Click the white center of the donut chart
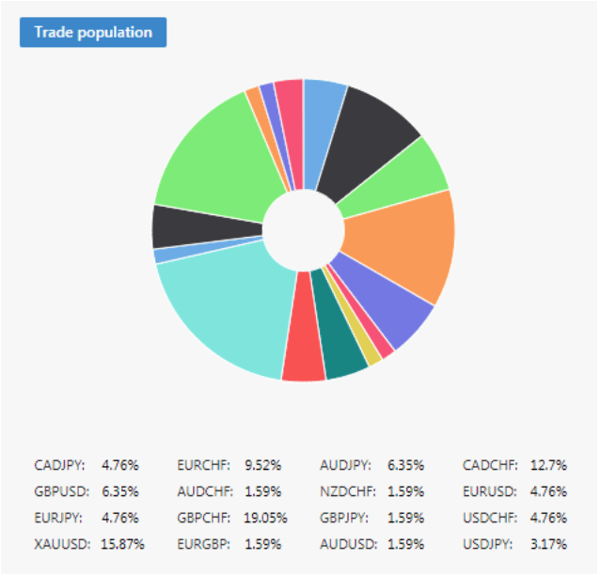Image resolution: width=600 pixels, height=575 pixels. pos(303,230)
